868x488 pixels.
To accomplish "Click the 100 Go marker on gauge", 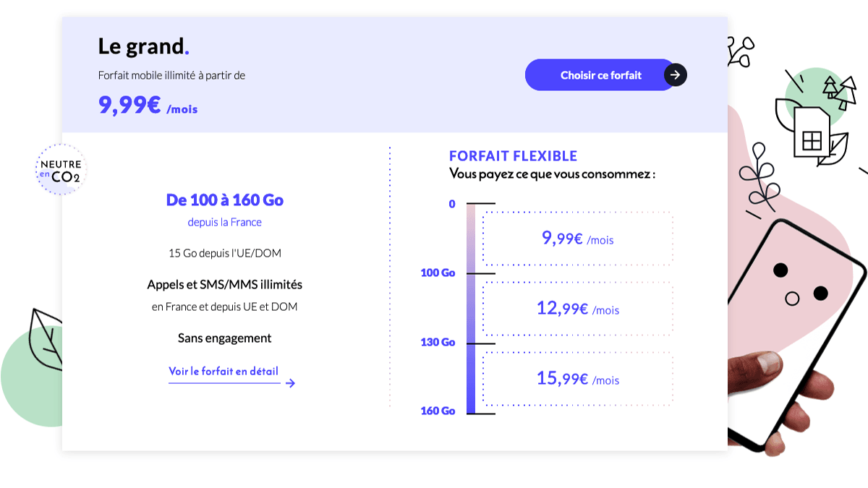I will (x=438, y=273).
